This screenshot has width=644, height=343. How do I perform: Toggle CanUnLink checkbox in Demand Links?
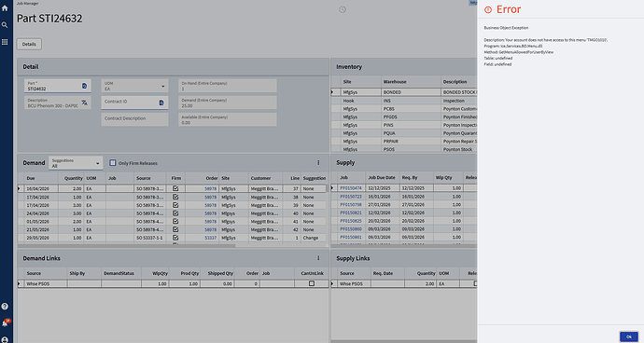pos(312,283)
